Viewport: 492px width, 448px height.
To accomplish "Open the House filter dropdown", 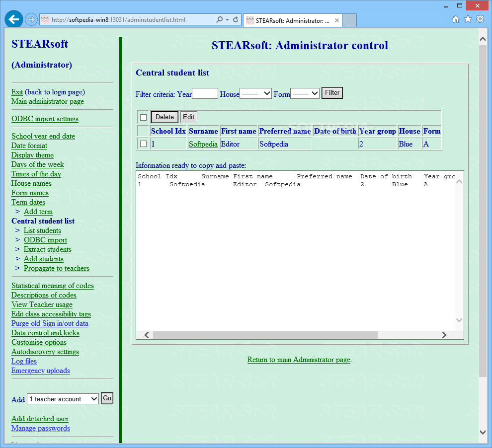I will click(x=256, y=93).
